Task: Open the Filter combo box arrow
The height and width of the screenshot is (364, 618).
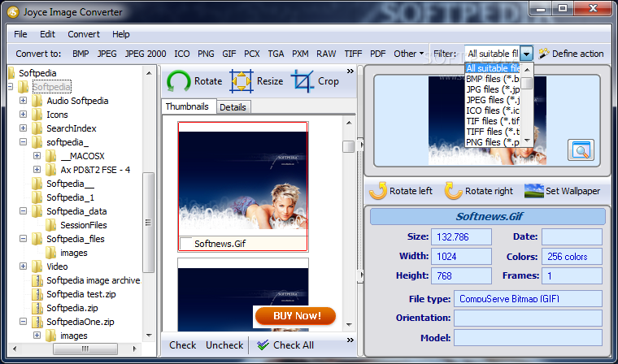Action: pyautogui.click(x=527, y=54)
